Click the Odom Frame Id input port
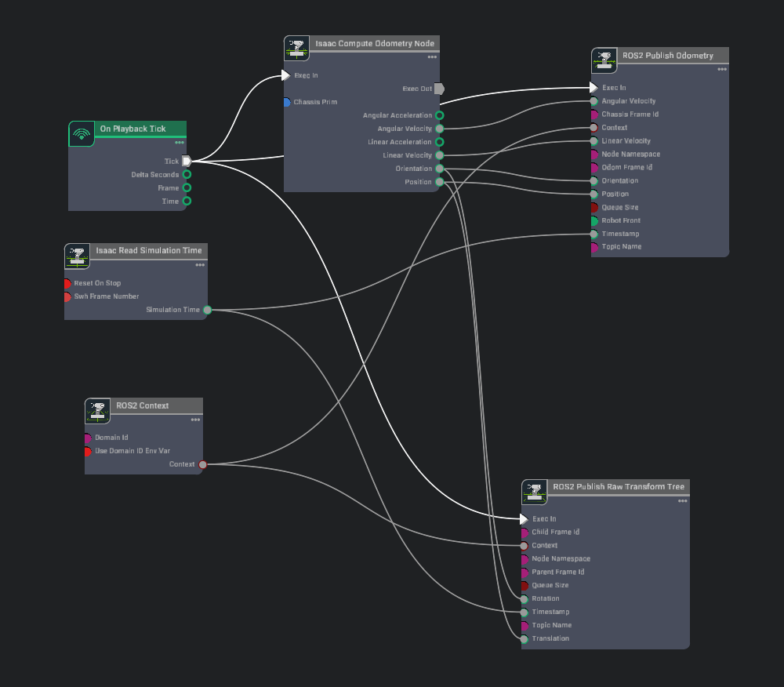This screenshot has height=687, width=784. [x=594, y=168]
